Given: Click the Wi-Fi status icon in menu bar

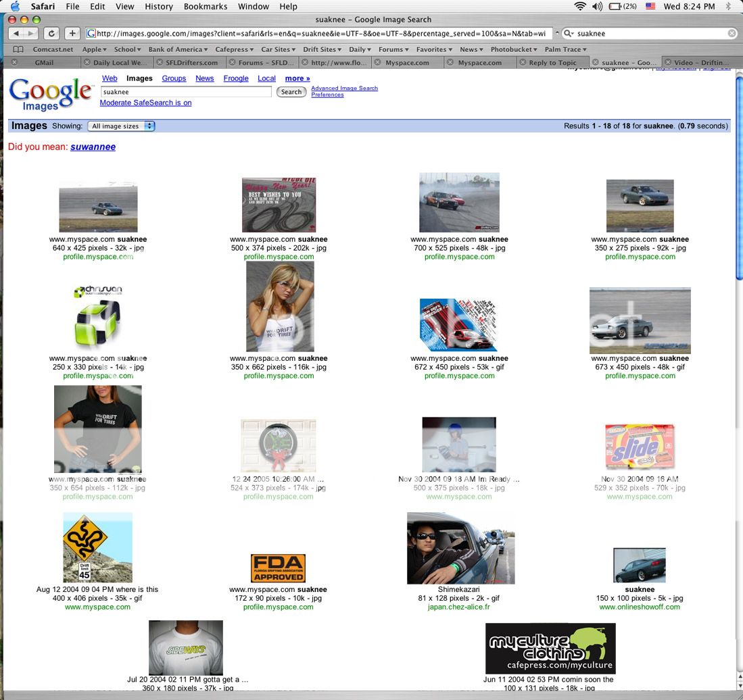Looking at the screenshot, I should tap(579, 6).
